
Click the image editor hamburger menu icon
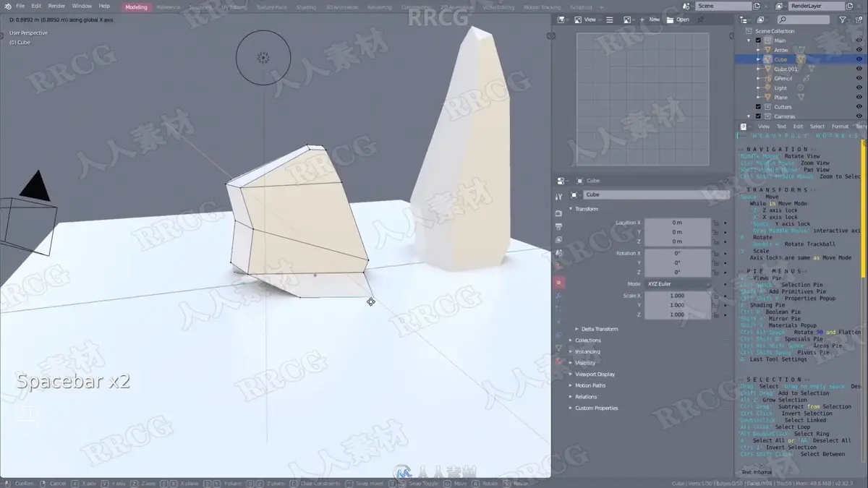coord(610,20)
